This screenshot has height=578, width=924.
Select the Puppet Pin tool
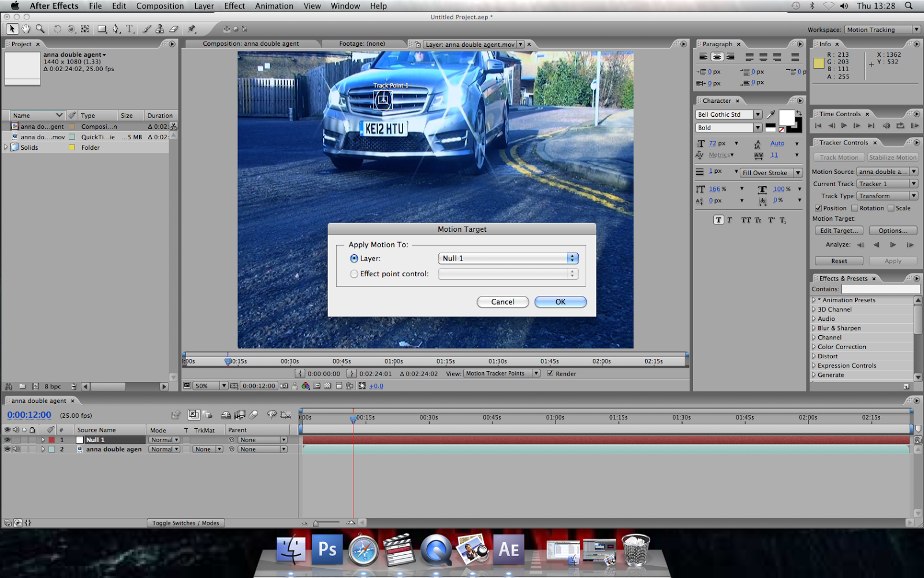point(192,29)
